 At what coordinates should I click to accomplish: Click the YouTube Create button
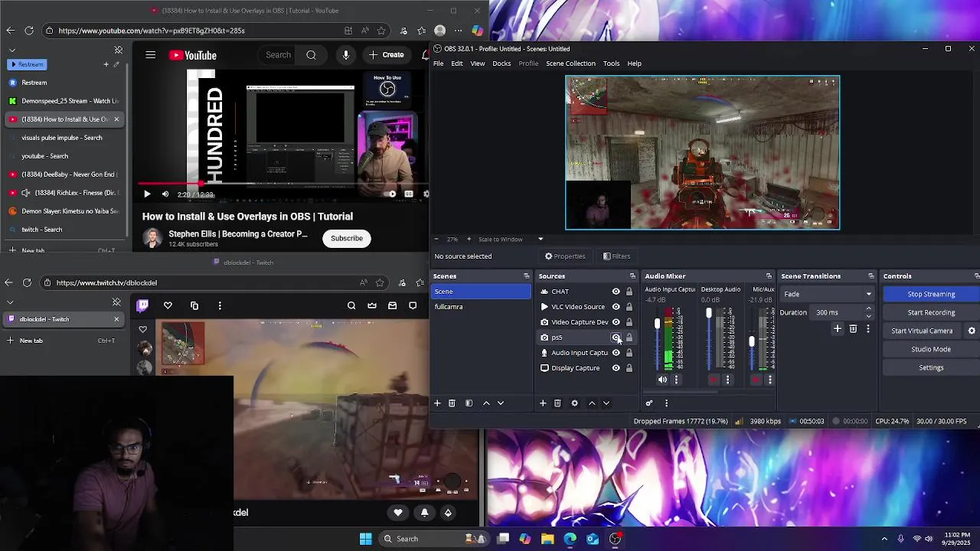(386, 55)
